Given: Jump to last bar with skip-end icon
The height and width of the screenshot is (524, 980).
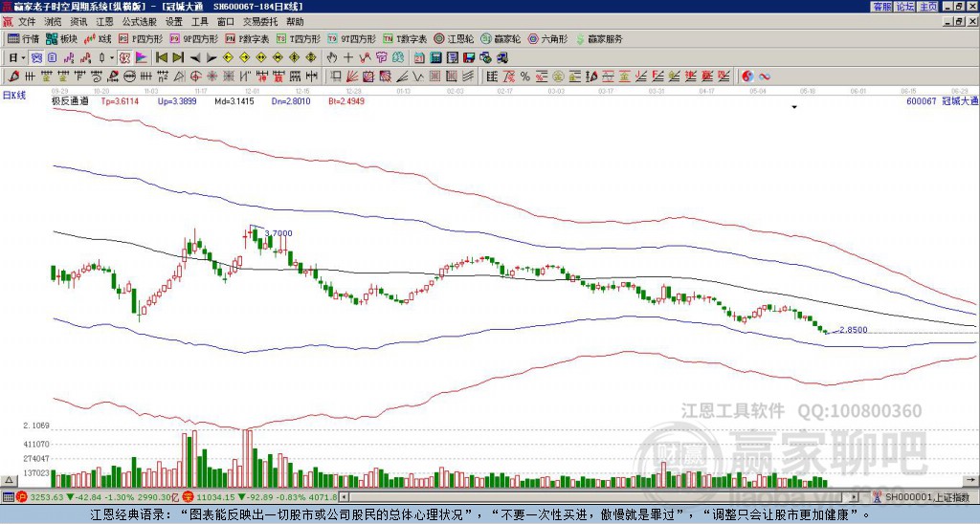Looking at the screenshot, I should coord(178,57).
